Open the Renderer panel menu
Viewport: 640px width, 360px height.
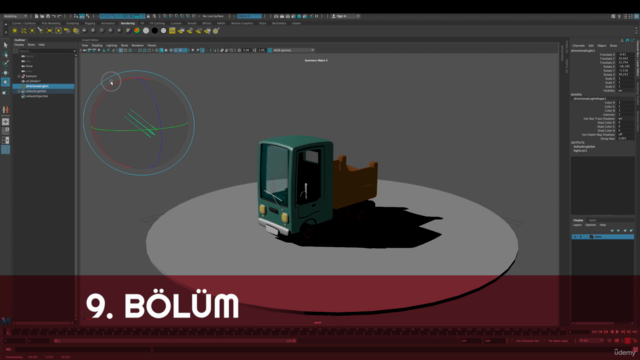(x=138, y=45)
